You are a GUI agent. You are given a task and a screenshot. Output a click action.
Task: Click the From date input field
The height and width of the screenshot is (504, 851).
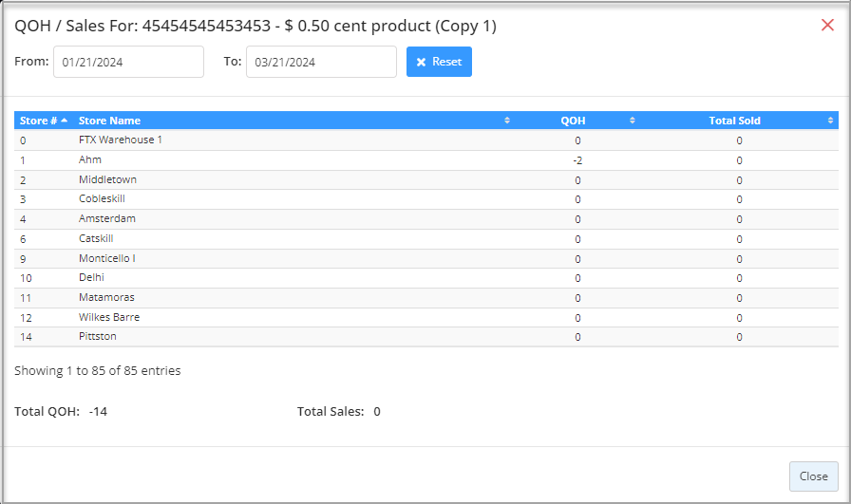coord(128,62)
